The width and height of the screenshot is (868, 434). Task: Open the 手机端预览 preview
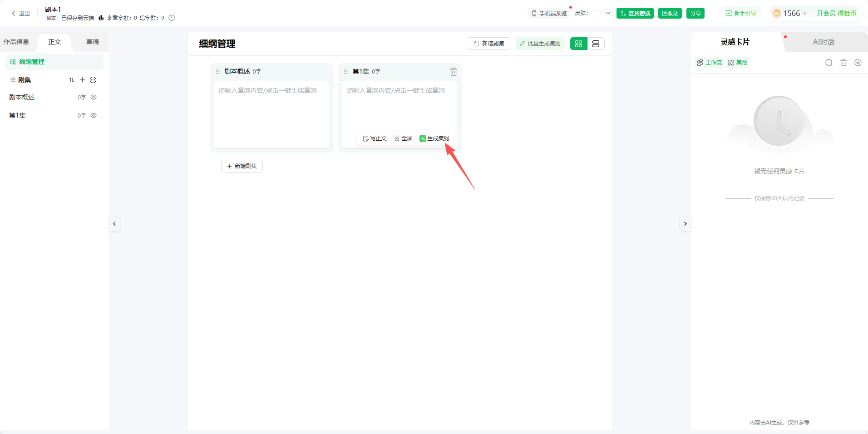click(549, 13)
